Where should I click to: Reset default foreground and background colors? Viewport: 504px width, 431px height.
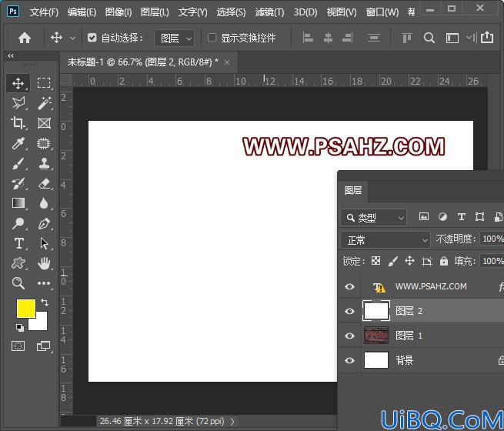(x=20, y=328)
